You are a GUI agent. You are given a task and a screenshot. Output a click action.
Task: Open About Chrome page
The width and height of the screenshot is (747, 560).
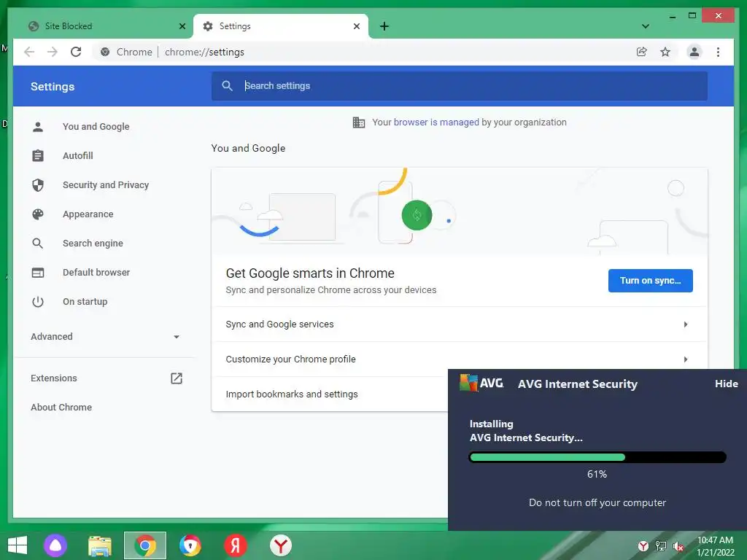pos(61,407)
